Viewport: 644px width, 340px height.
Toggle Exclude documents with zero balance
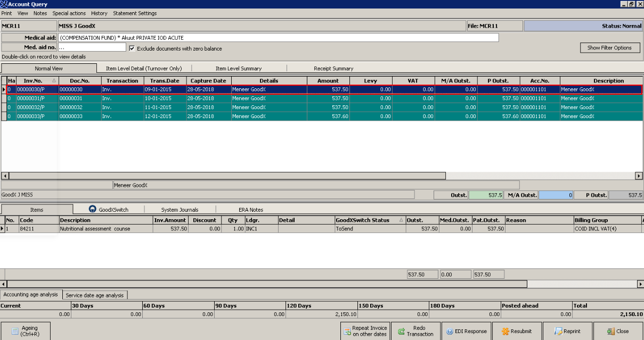click(132, 48)
